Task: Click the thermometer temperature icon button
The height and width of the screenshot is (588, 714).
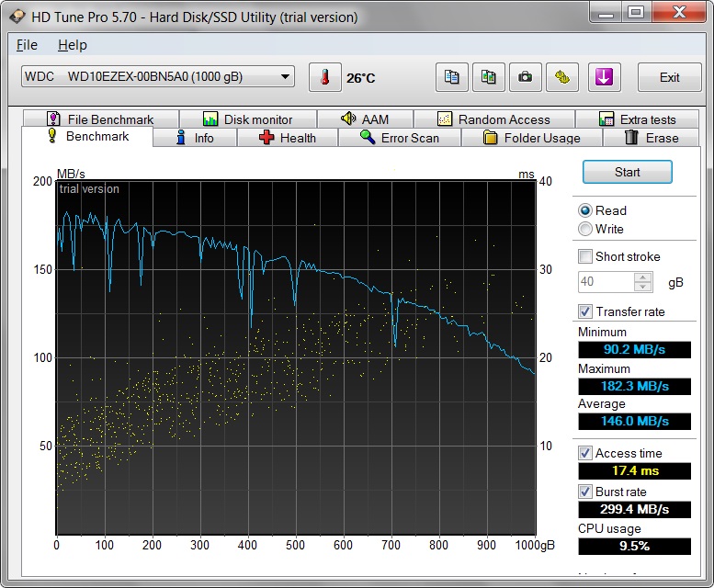Action: point(324,77)
